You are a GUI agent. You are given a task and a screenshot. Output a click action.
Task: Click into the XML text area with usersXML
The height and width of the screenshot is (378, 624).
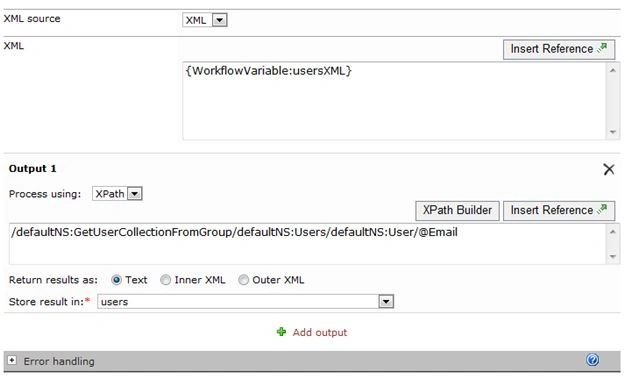click(x=394, y=101)
